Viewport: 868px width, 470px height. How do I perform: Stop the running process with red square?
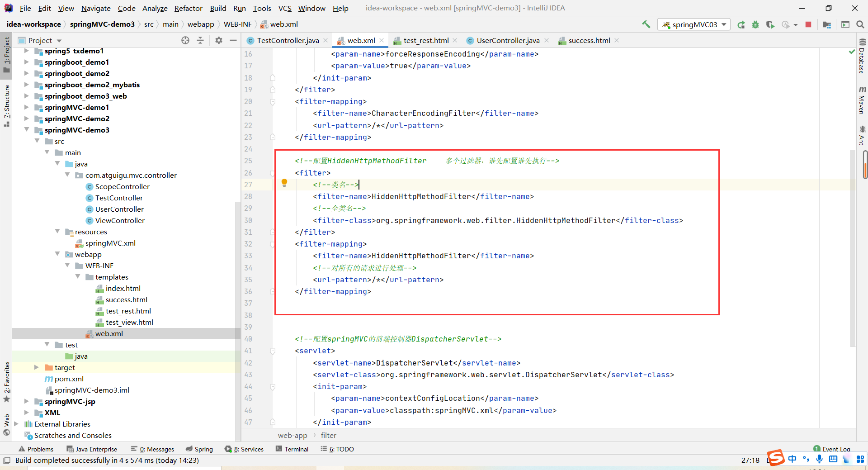point(808,24)
